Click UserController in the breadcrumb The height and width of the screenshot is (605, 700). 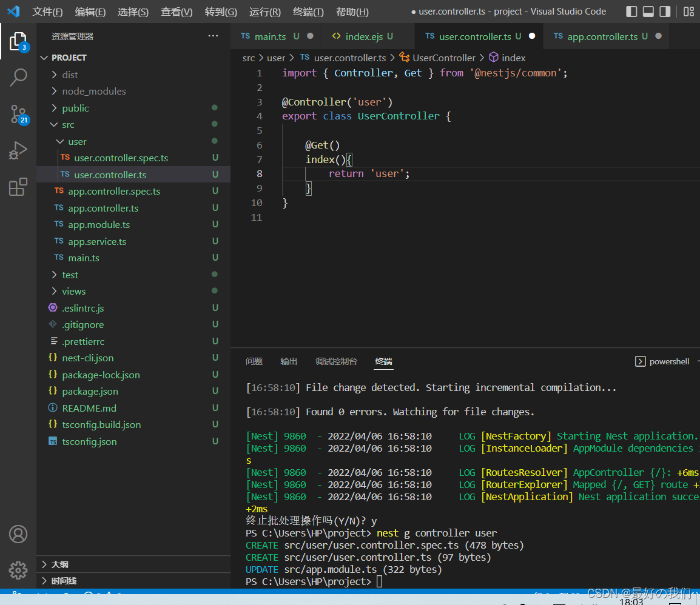pyautogui.click(x=443, y=58)
